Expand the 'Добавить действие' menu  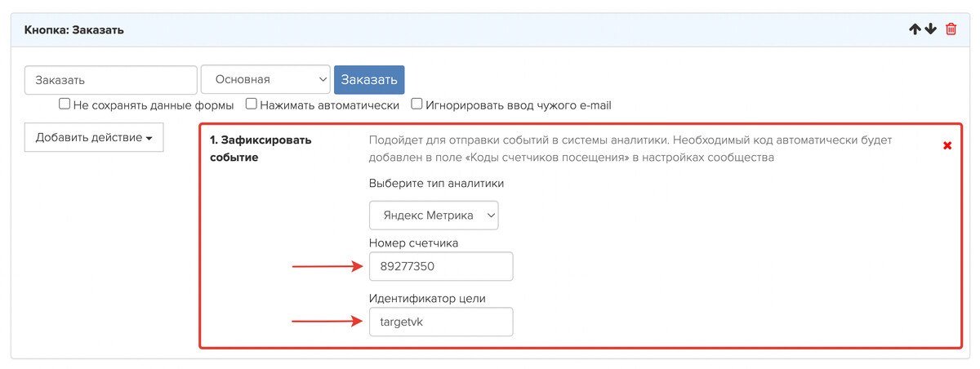(94, 137)
